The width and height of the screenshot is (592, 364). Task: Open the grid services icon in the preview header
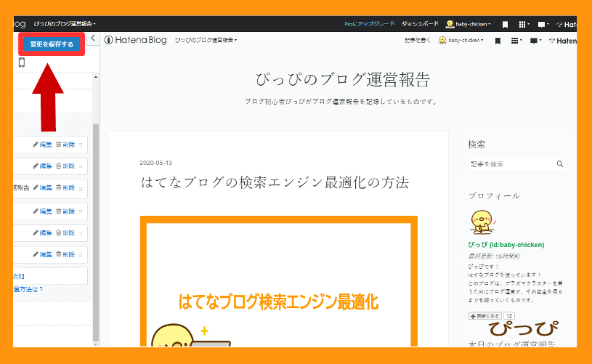point(516,41)
